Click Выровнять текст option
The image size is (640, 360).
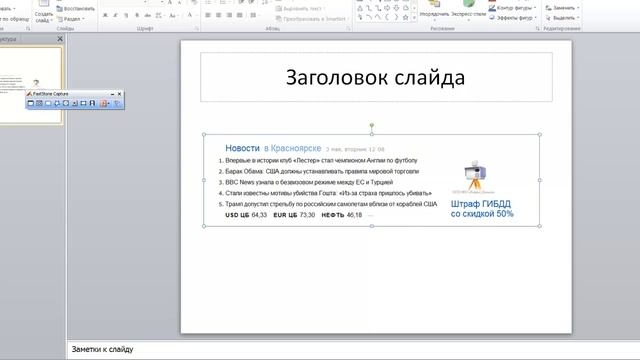pyautogui.click(x=301, y=9)
